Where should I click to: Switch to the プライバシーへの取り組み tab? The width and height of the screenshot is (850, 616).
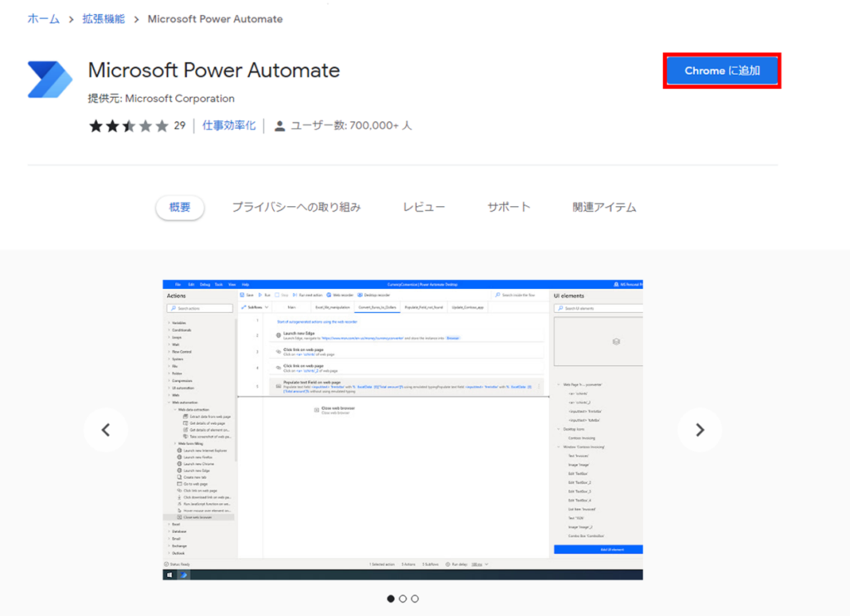tap(296, 208)
